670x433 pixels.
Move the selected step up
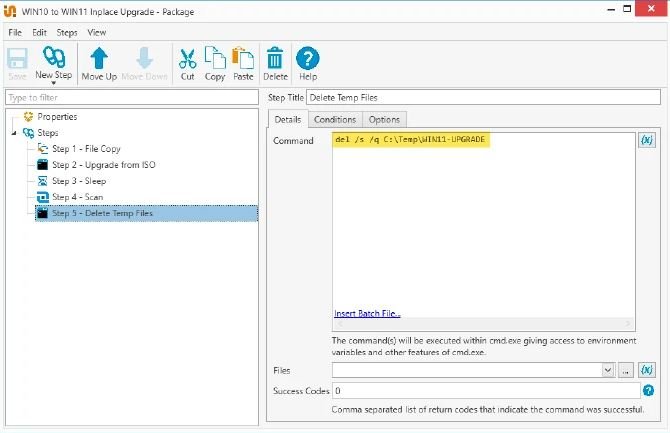coord(99,64)
